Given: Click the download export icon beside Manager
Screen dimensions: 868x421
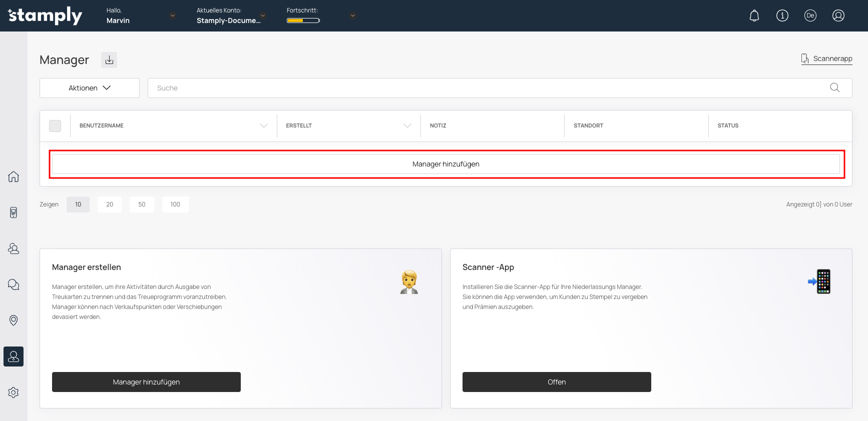Looking at the screenshot, I should (109, 60).
